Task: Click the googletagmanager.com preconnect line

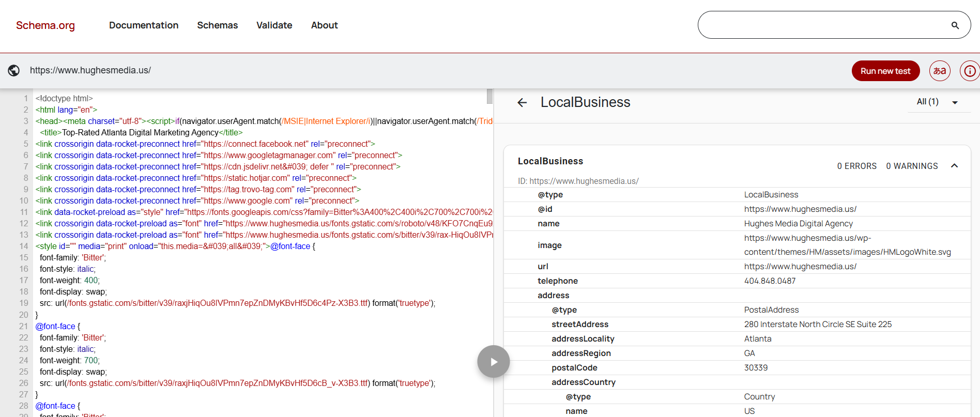Action: 219,156
